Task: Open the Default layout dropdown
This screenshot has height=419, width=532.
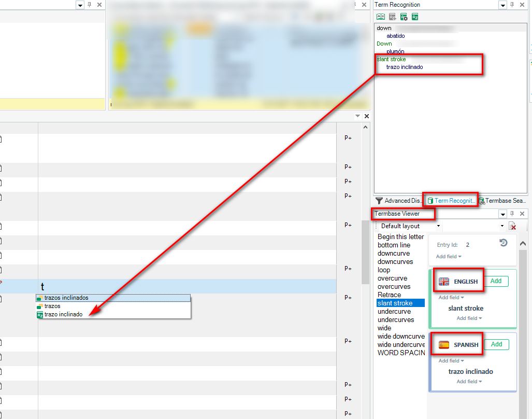Action: click(x=438, y=226)
